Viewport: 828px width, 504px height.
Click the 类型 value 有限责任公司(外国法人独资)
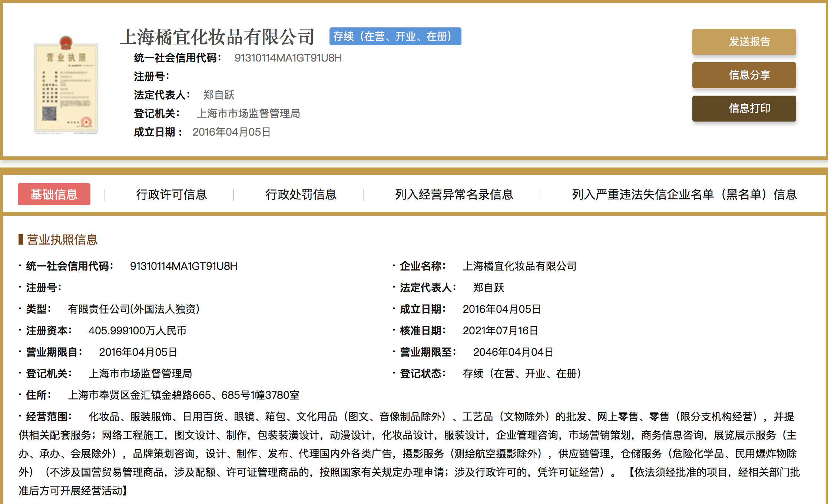(133, 309)
